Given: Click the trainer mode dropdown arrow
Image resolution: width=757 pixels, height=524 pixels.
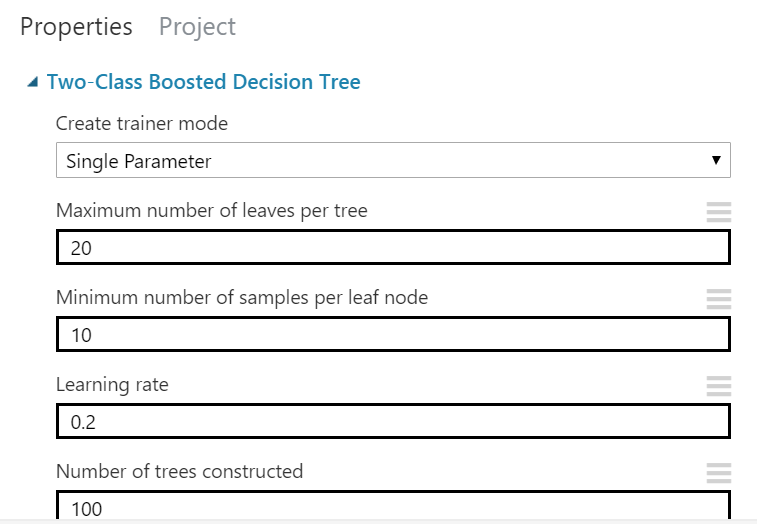Looking at the screenshot, I should (715, 161).
